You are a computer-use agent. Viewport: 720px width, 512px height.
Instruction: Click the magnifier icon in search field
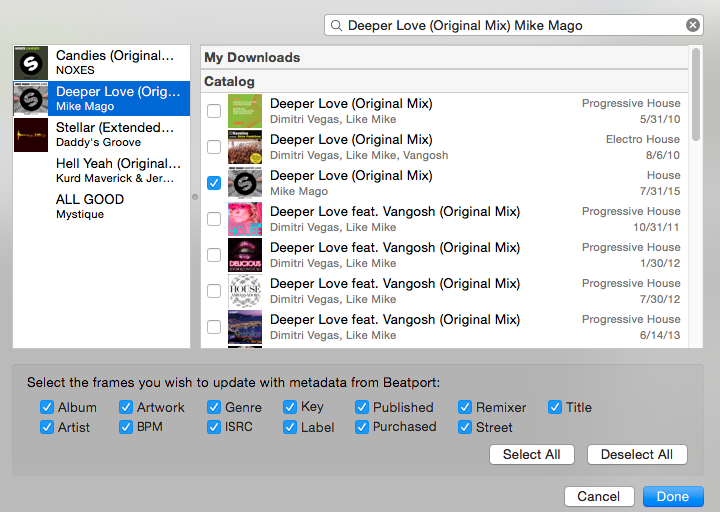point(337,26)
